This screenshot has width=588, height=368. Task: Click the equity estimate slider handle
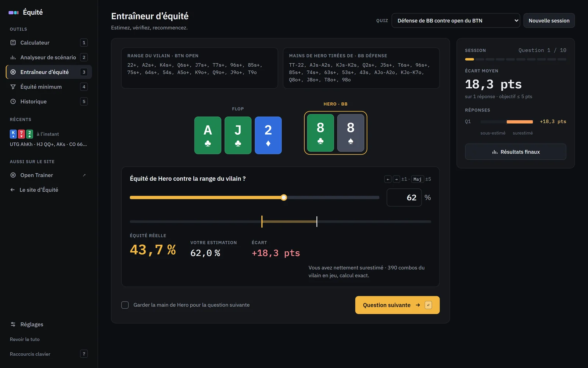click(284, 198)
